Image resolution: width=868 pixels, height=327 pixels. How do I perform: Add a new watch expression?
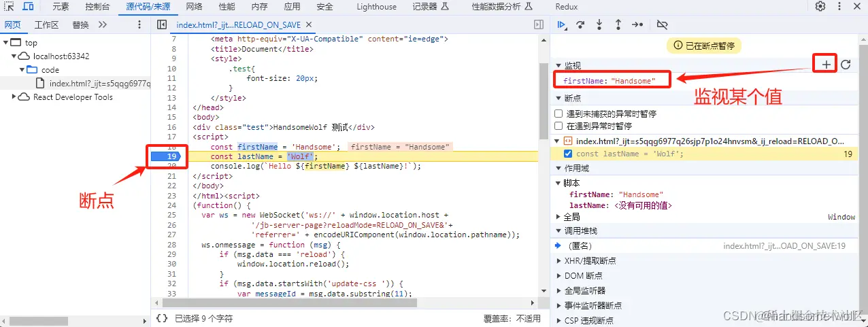coord(826,65)
